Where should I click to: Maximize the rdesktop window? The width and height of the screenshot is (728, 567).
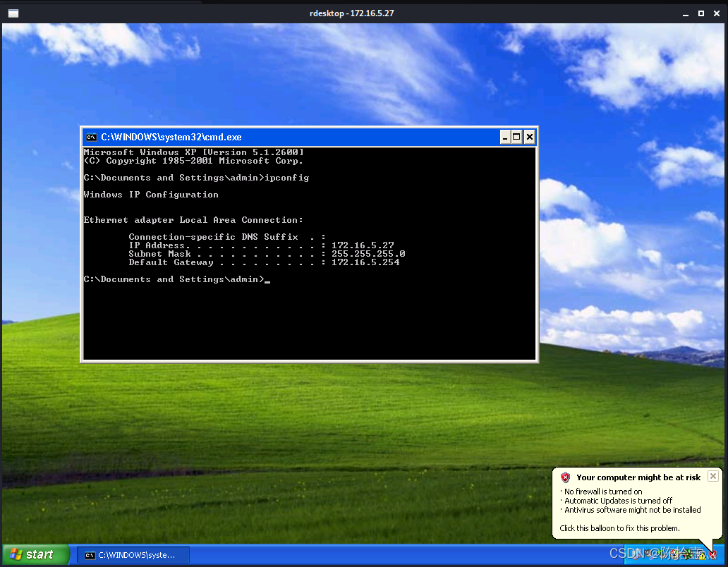(x=701, y=13)
